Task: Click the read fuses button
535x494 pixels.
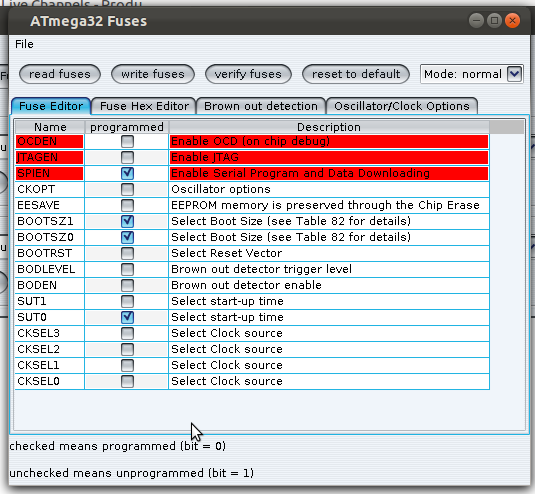Action: coord(60,74)
